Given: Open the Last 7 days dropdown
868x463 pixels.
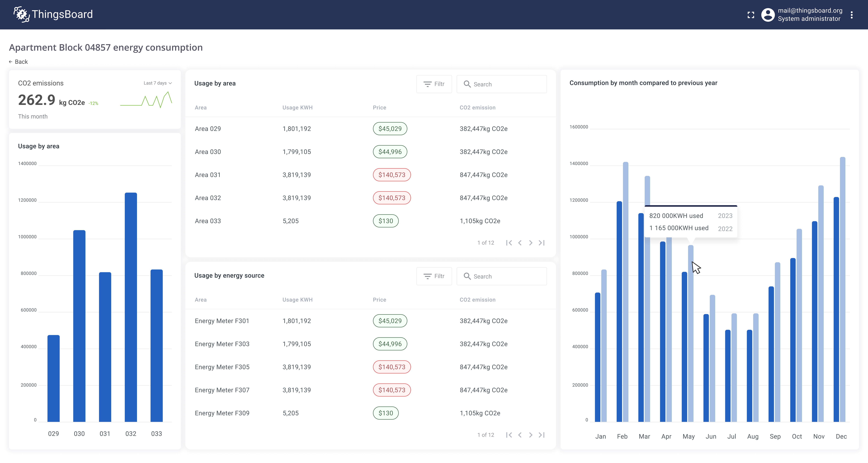Looking at the screenshot, I should [x=157, y=83].
